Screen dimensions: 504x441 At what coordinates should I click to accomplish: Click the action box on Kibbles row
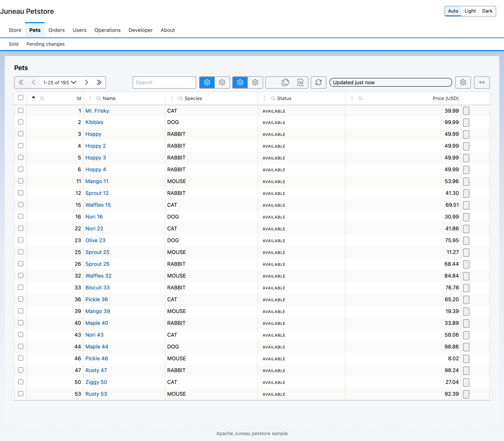tap(466, 122)
